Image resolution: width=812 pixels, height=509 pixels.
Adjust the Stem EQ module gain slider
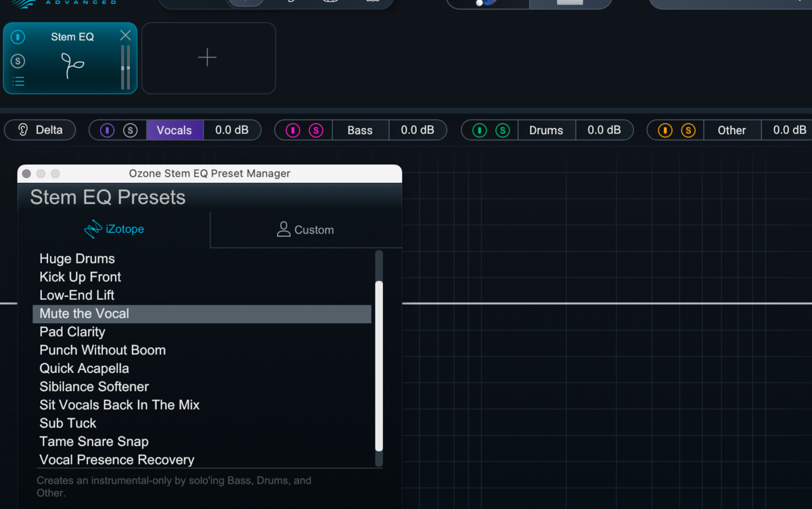click(125, 68)
